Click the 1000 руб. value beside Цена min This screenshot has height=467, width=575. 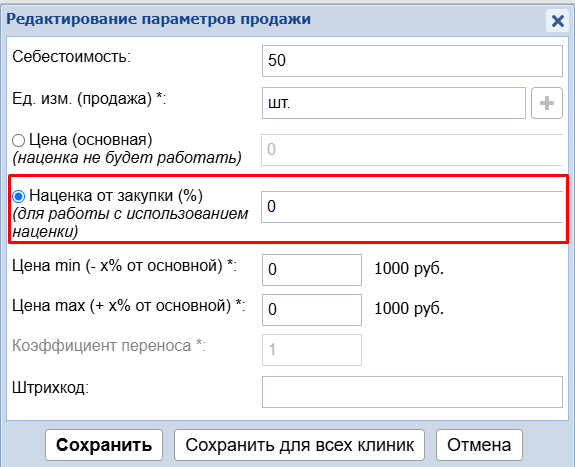409,269
